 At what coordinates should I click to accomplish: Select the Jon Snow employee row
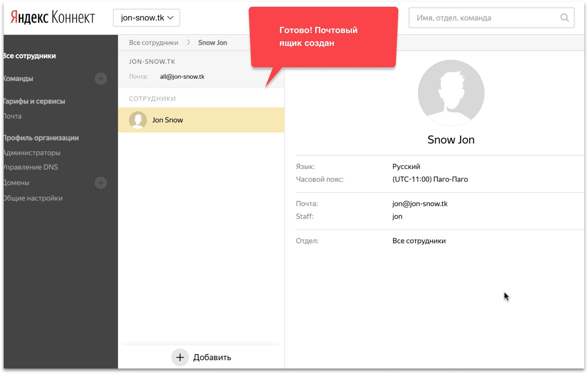click(x=201, y=120)
